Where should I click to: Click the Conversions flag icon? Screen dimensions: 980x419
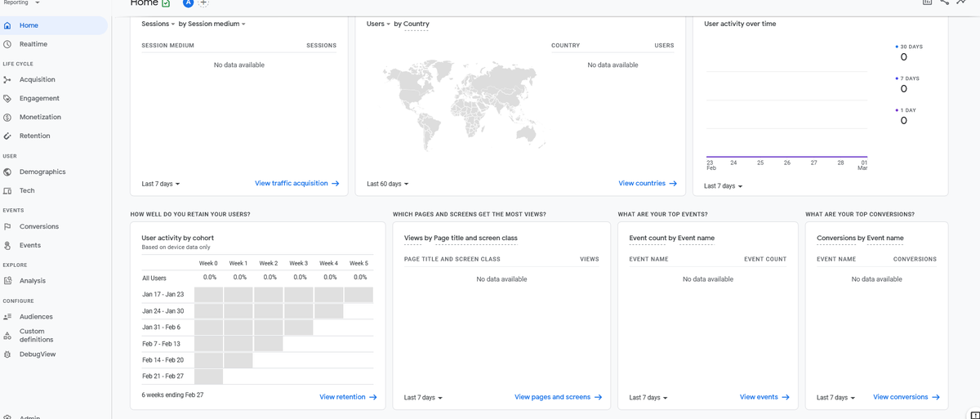coord(7,227)
